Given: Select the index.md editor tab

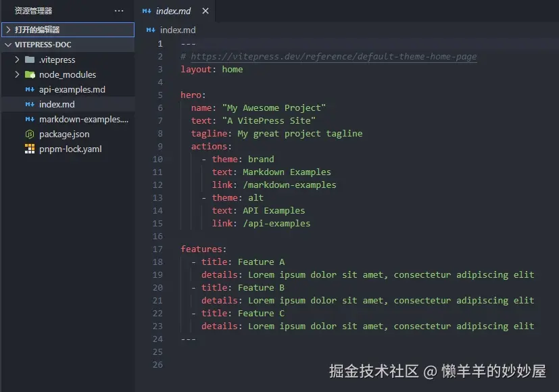Looking at the screenshot, I should pos(176,11).
